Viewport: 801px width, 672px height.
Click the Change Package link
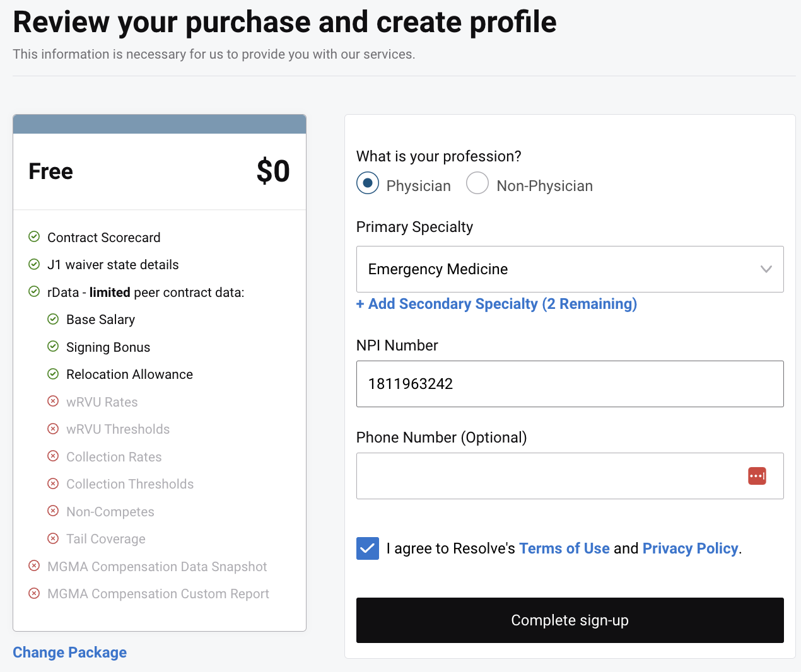pyautogui.click(x=69, y=652)
